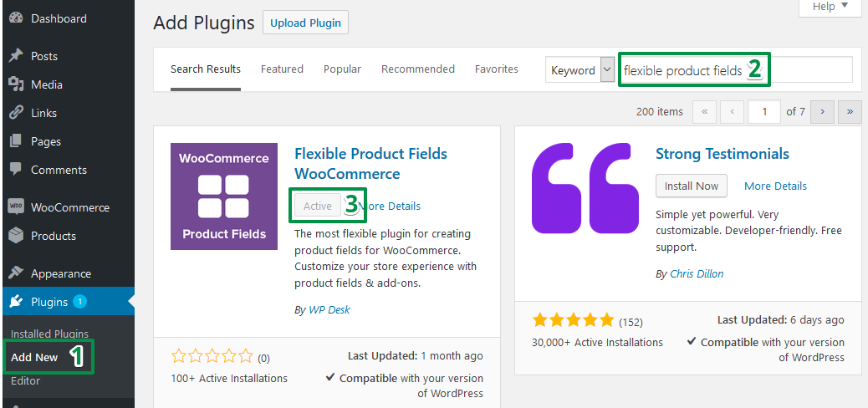Screen dimensions: 868x408
Task: Expand the Help dropdown tab
Action: [830, 7]
